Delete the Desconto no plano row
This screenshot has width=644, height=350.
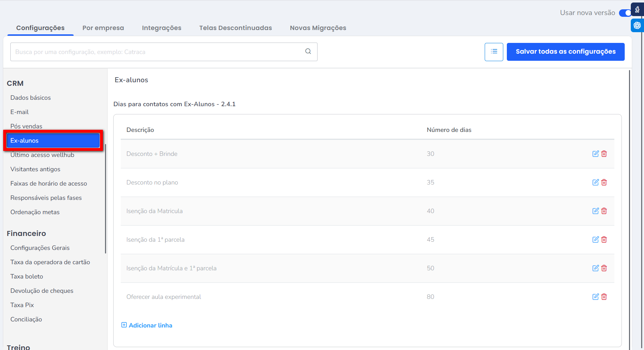point(604,182)
